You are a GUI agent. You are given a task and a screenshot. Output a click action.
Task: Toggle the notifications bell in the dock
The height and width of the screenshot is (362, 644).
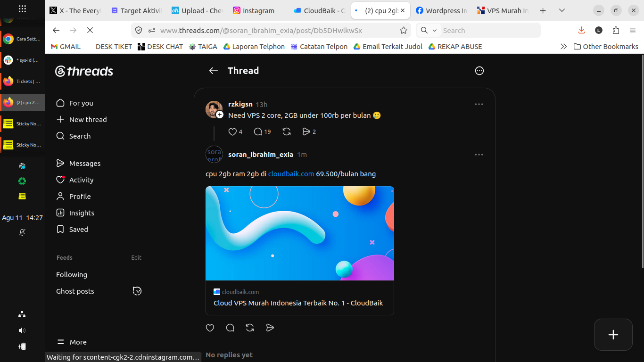(x=22, y=232)
